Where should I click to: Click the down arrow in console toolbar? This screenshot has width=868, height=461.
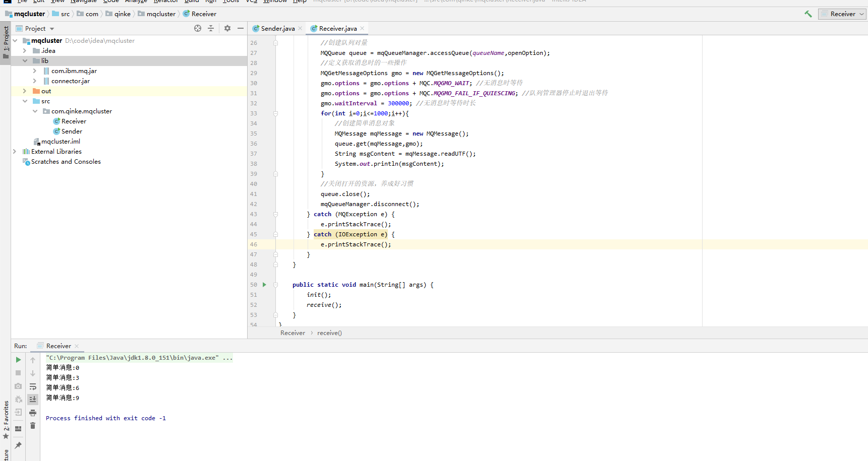pos(33,373)
